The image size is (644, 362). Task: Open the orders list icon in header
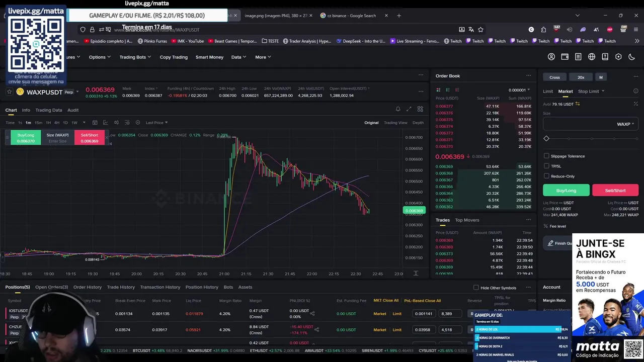pos(578,57)
